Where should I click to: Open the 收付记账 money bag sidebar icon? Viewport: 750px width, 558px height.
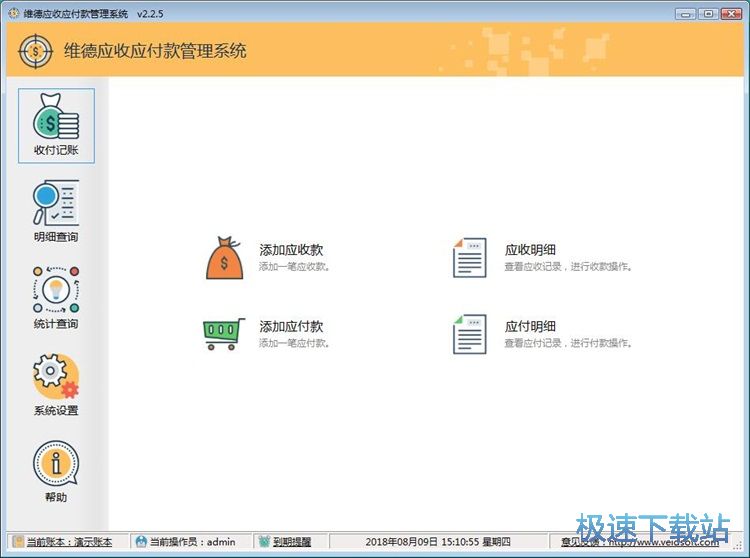(56, 116)
